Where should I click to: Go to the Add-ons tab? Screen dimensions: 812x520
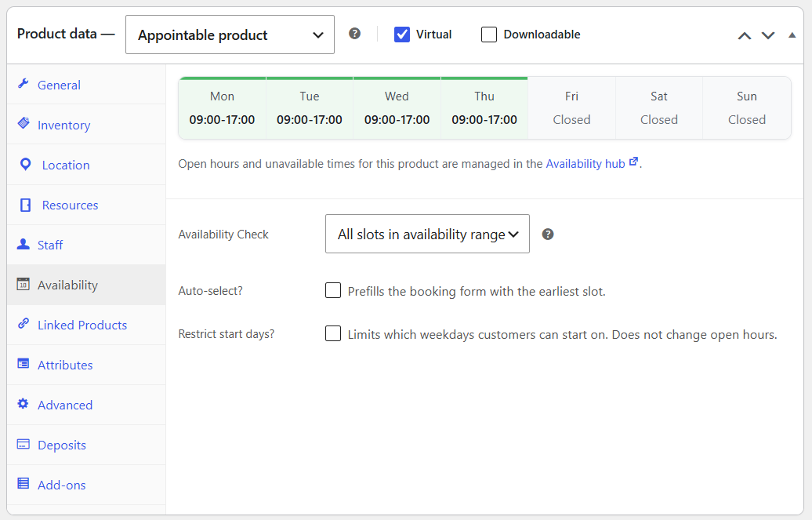pyautogui.click(x=86, y=485)
